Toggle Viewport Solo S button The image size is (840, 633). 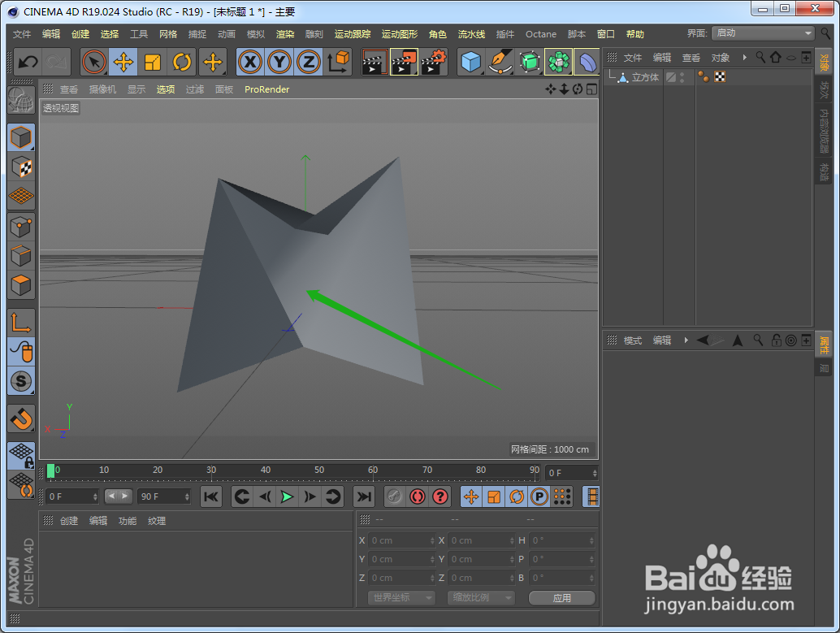21,381
